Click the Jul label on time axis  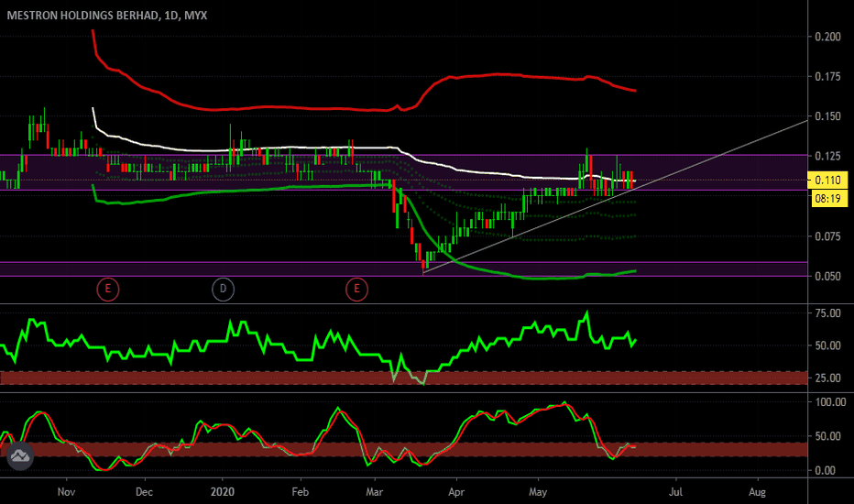tap(675, 492)
